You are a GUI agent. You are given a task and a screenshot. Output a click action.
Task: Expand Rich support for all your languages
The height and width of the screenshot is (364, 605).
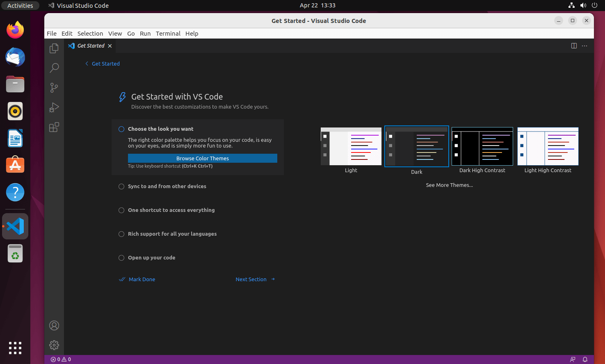(x=172, y=234)
